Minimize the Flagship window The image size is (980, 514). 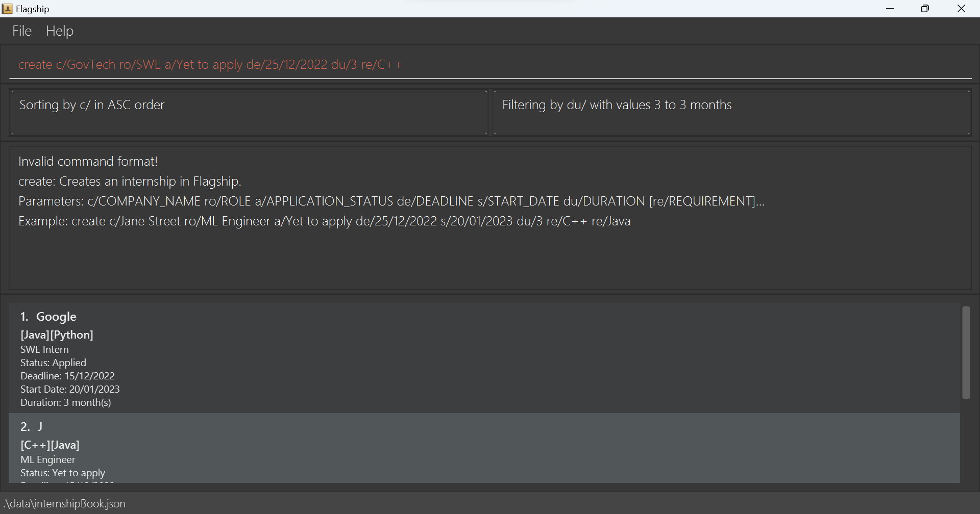click(x=890, y=9)
